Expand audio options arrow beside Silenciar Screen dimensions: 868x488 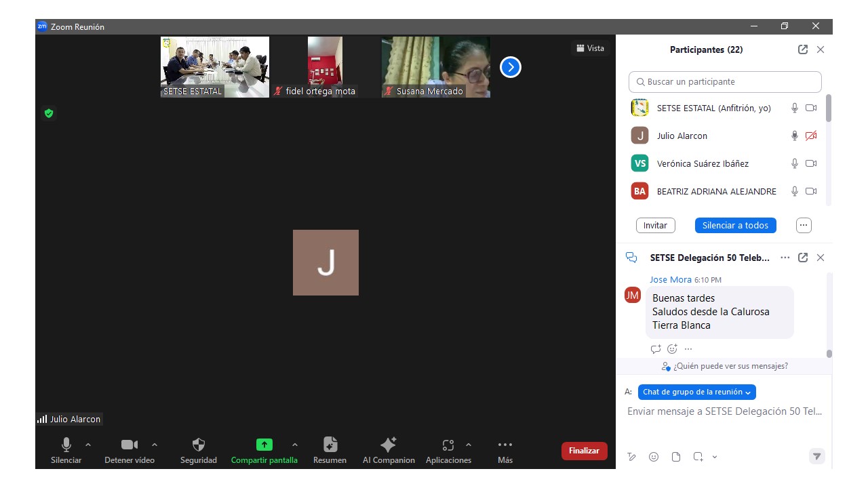88,445
